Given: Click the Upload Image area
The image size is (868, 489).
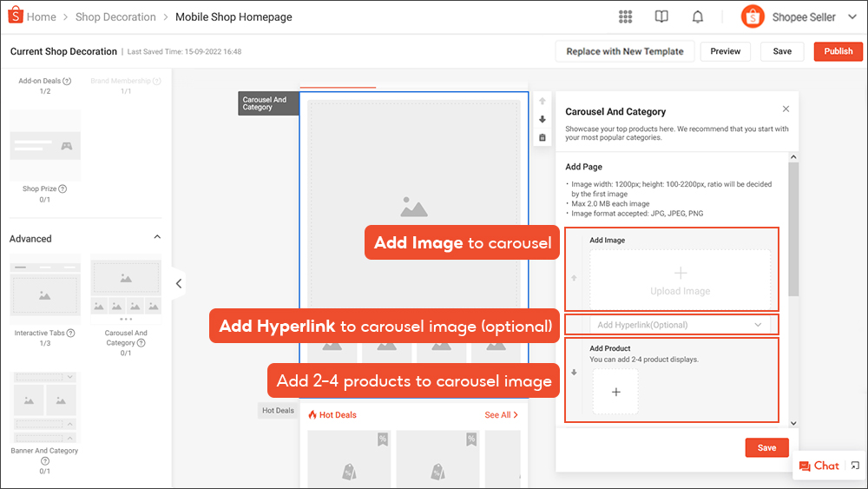Looking at the screenshot, I should (x=680, y=280).
